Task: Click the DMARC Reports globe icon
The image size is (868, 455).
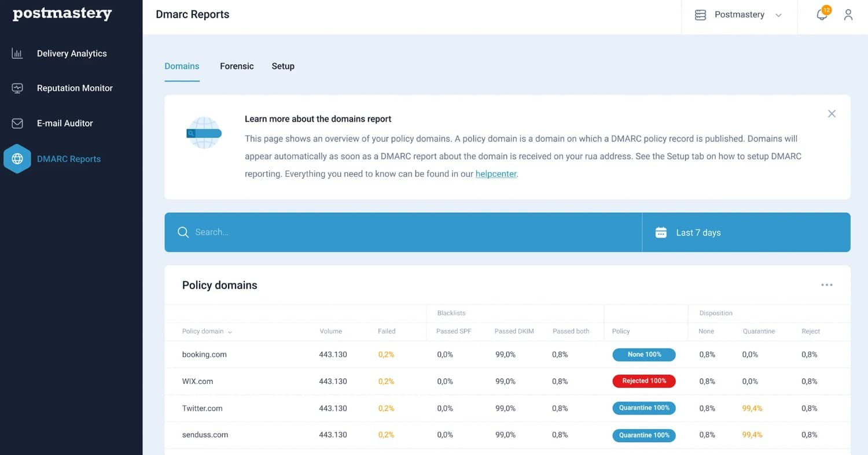Action: pos(17,159)
